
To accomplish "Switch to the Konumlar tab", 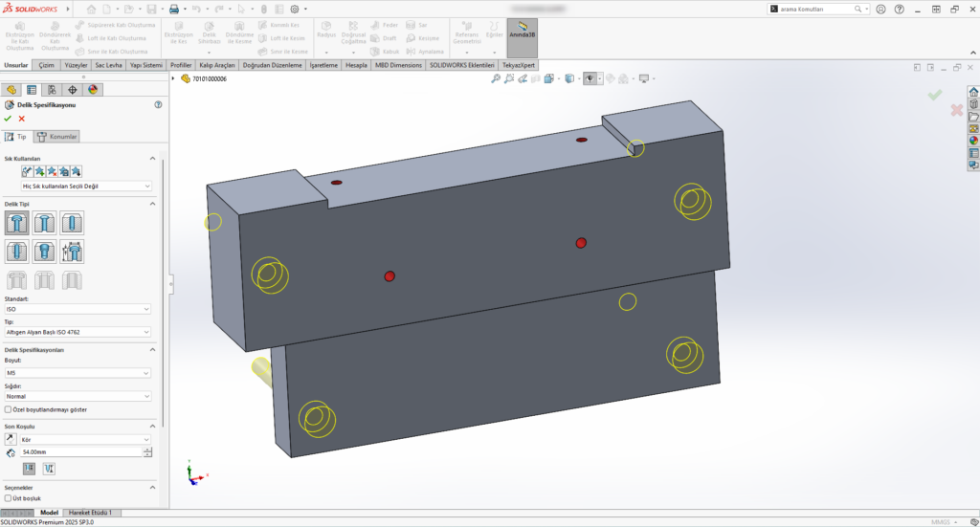I will click(58, 137).
